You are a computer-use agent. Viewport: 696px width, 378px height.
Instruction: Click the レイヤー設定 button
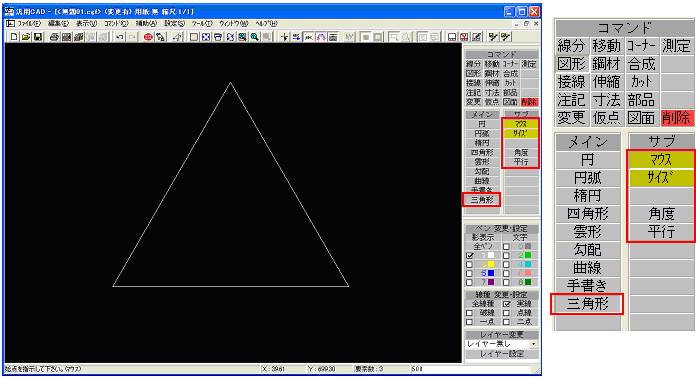click(x=502, y=354)
